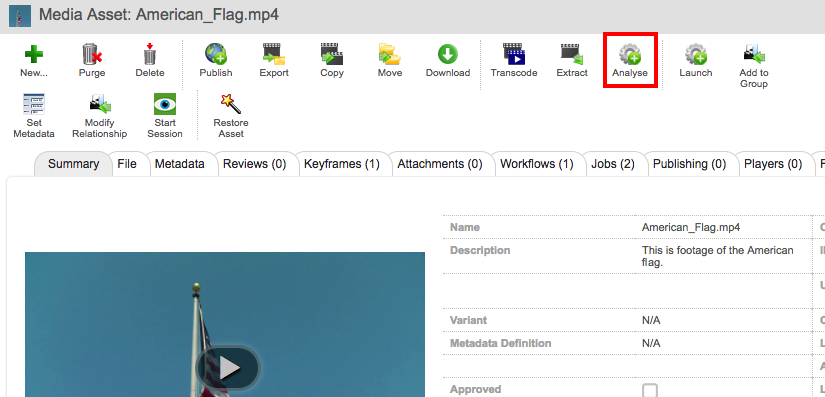Screen dimensions: 825x397
Task: Switch to the Keyframes (1) tab
Action: pos(341,164)
